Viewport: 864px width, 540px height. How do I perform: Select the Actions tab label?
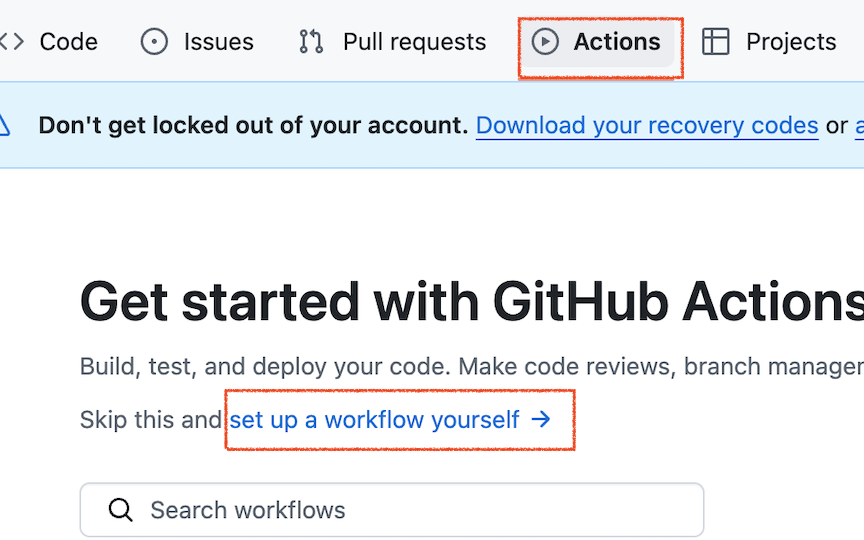pyautogui.click(x=616, y=42)
